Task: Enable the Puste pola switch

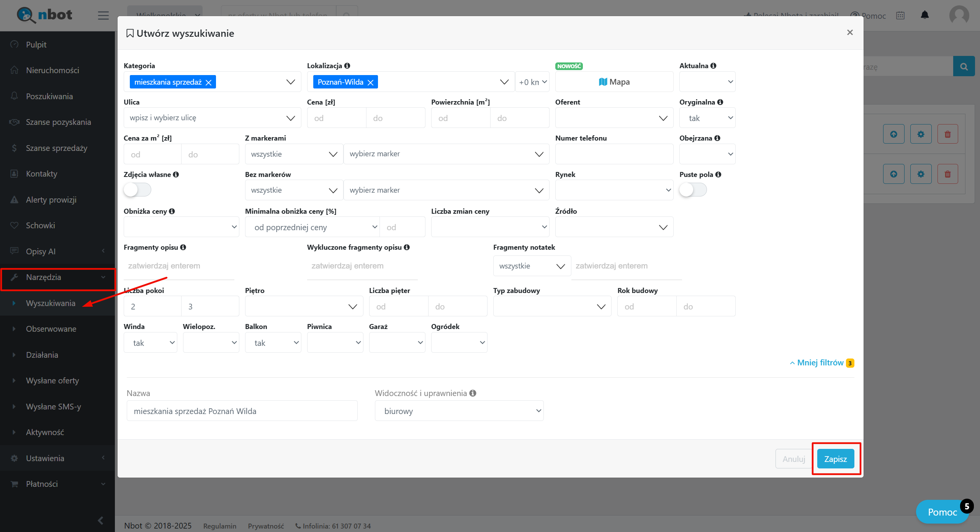Action: tap(693, 190)
